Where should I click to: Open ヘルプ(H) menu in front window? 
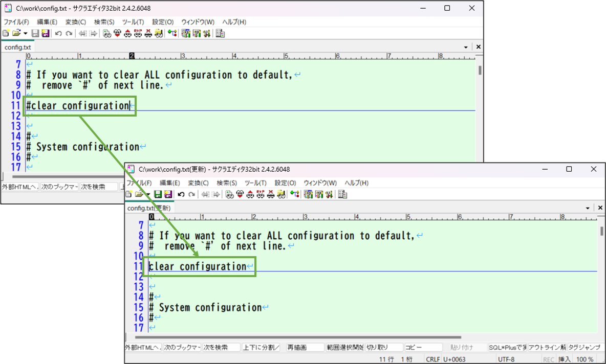coord(356,183)
